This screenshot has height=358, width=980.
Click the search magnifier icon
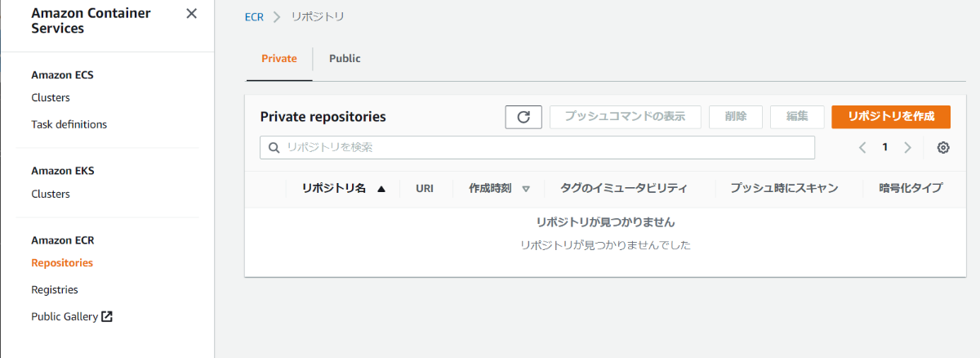pyautogui.click(x=274, y=148)
